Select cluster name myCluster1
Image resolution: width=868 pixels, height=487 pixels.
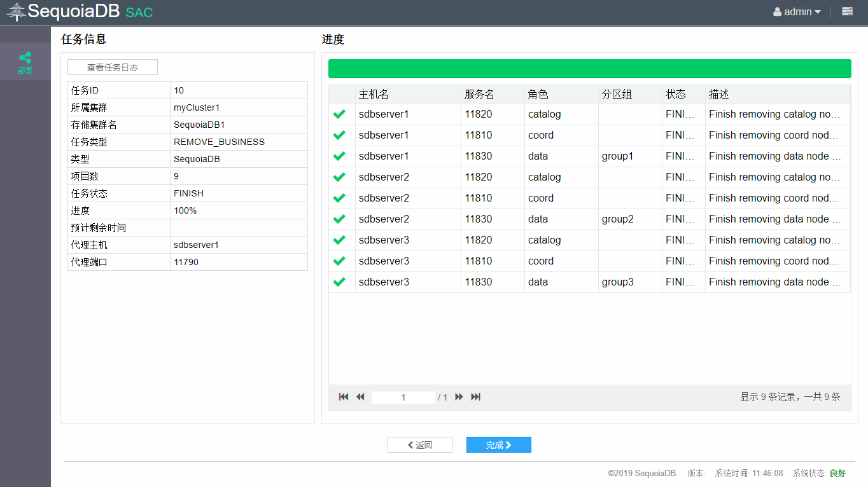(197, 107)
